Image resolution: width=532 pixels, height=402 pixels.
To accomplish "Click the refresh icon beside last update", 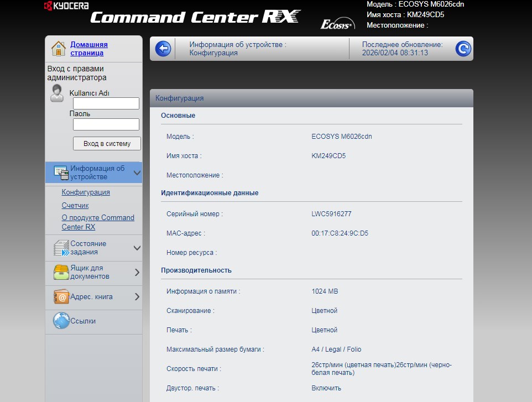I will (x=463, y=49).
